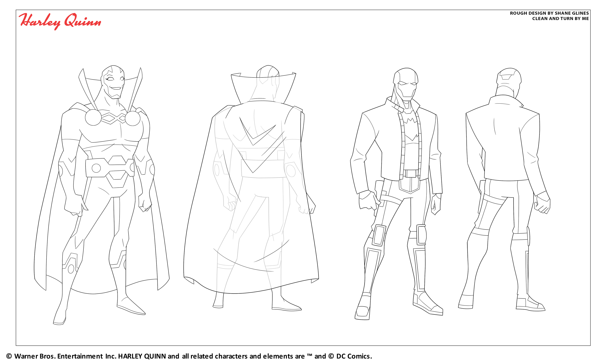Image resolution: width=607 pixels, height=364 pixels.
Task: Click the left round cape clasp on chest
Action: [93, 118]
